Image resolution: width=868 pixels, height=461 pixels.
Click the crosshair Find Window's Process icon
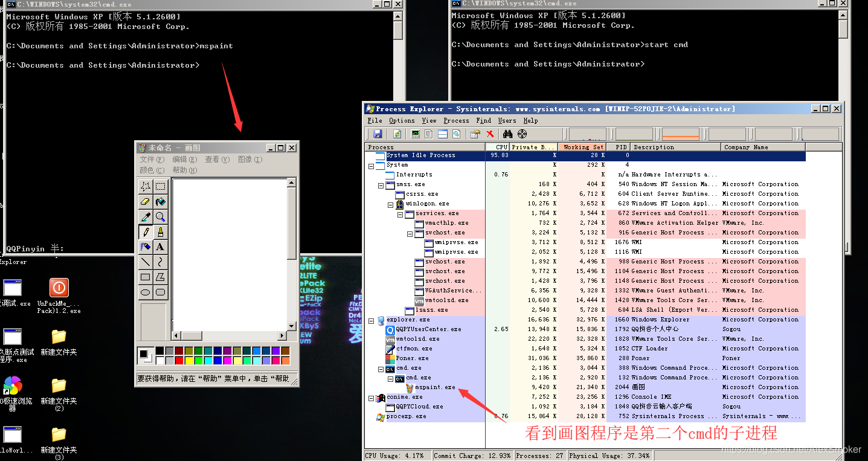click(522, 134)
